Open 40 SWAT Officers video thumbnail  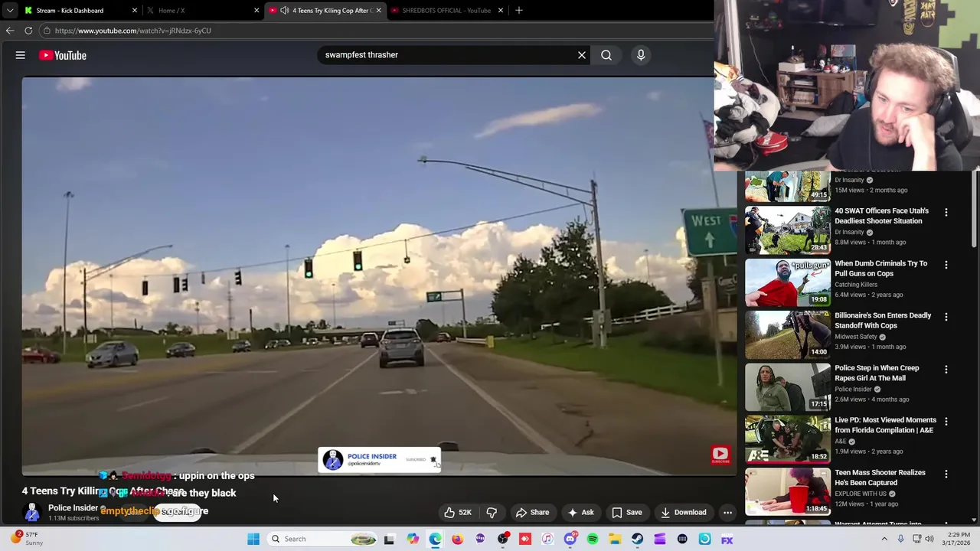[x=788, y=230]
